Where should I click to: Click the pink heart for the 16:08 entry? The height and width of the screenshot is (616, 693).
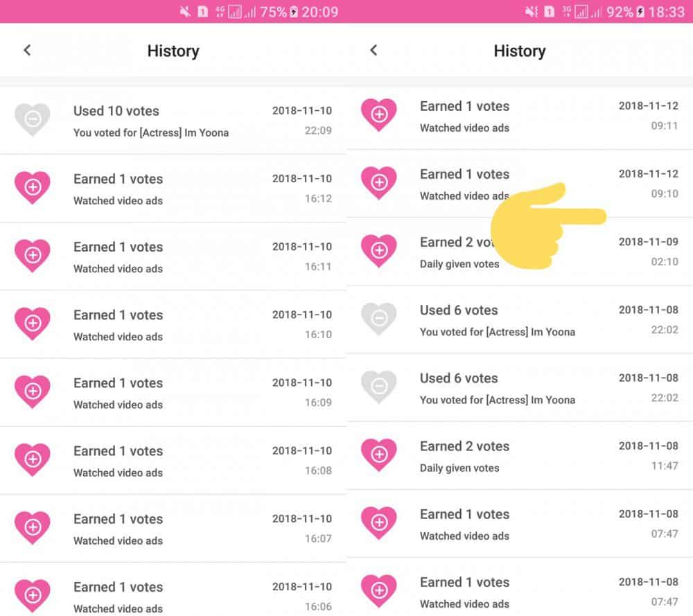[33, 459]
